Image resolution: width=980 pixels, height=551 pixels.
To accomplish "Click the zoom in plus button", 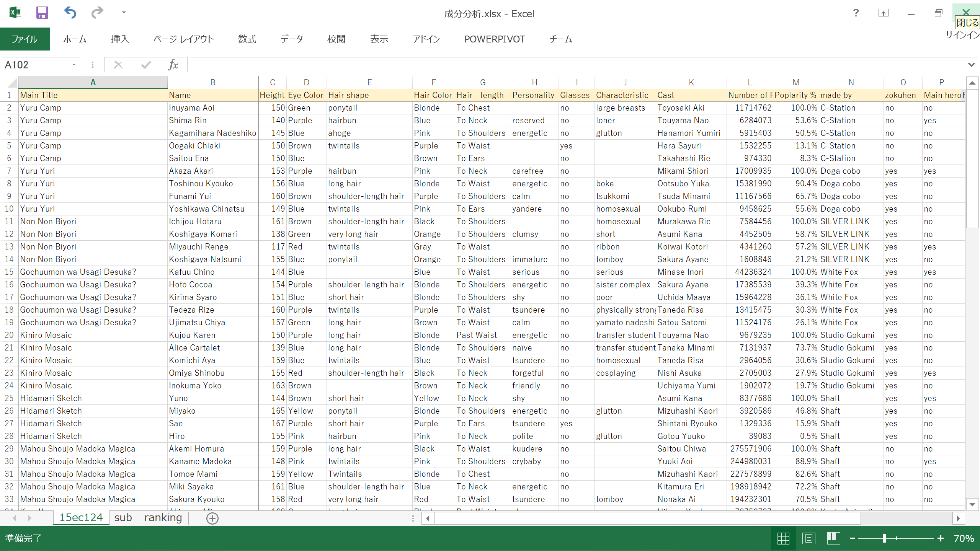I will (x=941, y=538).
